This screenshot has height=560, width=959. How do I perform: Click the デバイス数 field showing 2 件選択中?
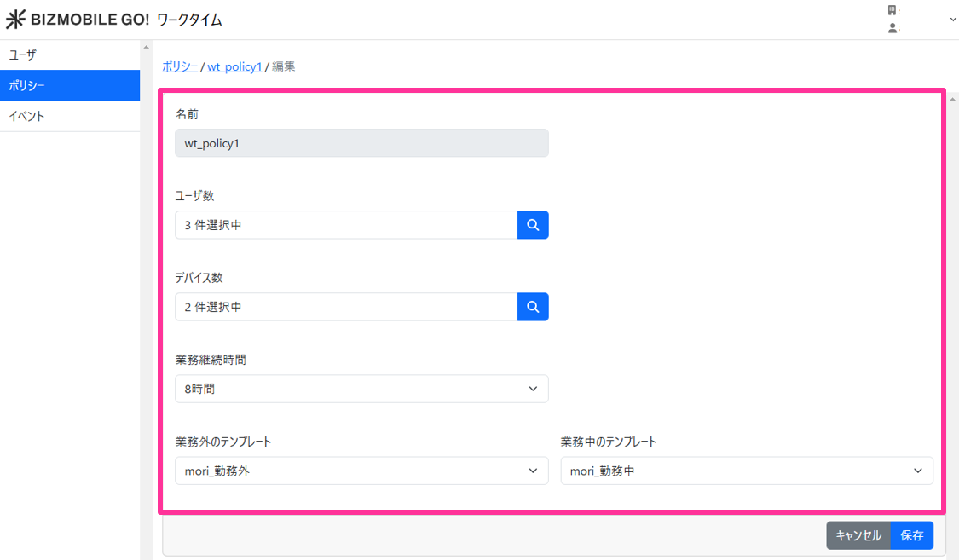345,307
